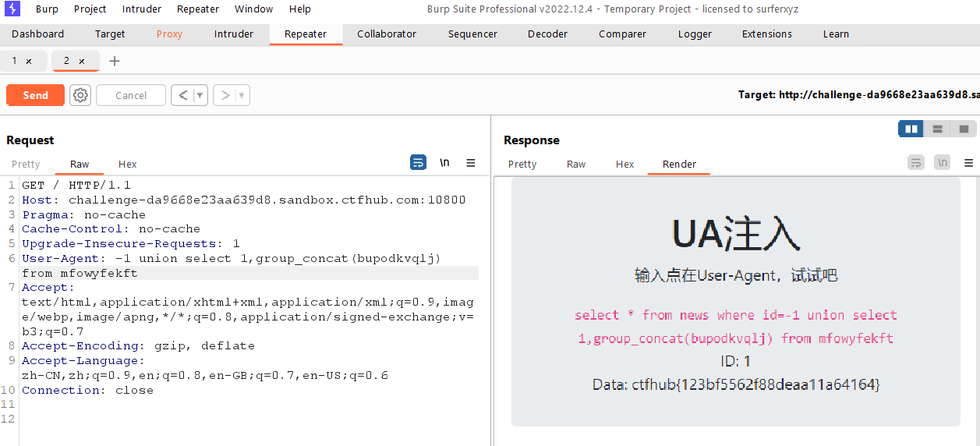Click the ctfhub flag Data text
The height and width of the screenshot is (446, 980).
tap(736, 384)
